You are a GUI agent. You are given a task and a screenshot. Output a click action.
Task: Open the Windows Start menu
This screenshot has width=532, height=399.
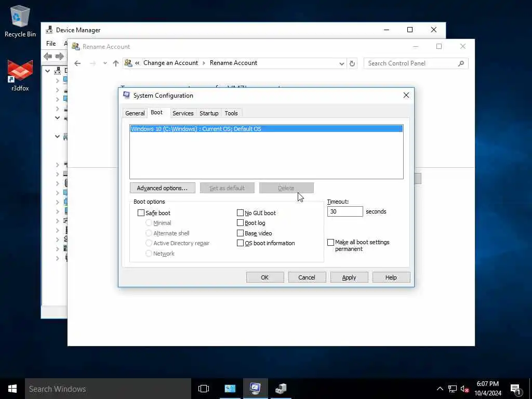coord(12,389)
